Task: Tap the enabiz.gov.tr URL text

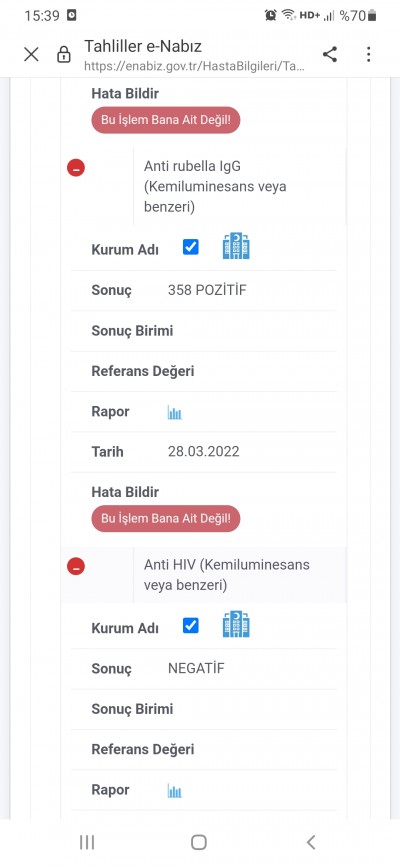Action: [x=194, y=67]
